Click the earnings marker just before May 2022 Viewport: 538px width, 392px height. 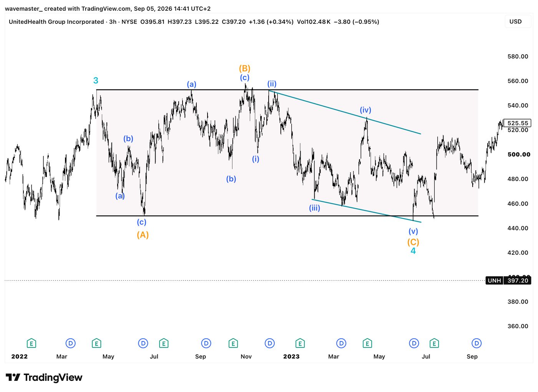tap(96, 343)
